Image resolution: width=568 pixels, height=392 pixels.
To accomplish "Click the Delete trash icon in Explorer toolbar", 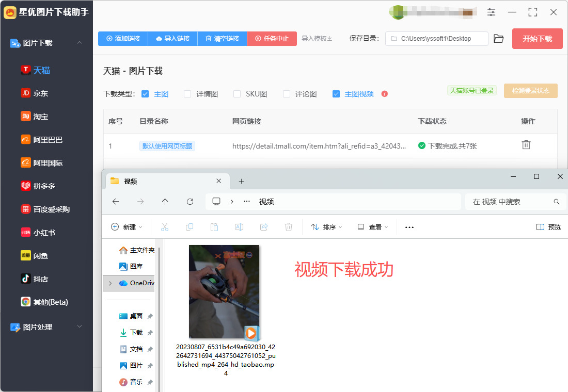I will [288, 227].
